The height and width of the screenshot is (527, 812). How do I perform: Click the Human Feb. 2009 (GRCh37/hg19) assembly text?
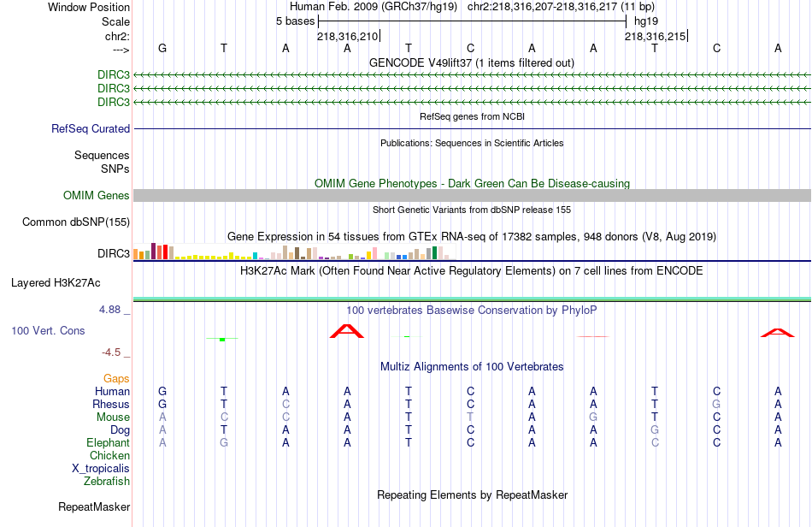(374, 7)
